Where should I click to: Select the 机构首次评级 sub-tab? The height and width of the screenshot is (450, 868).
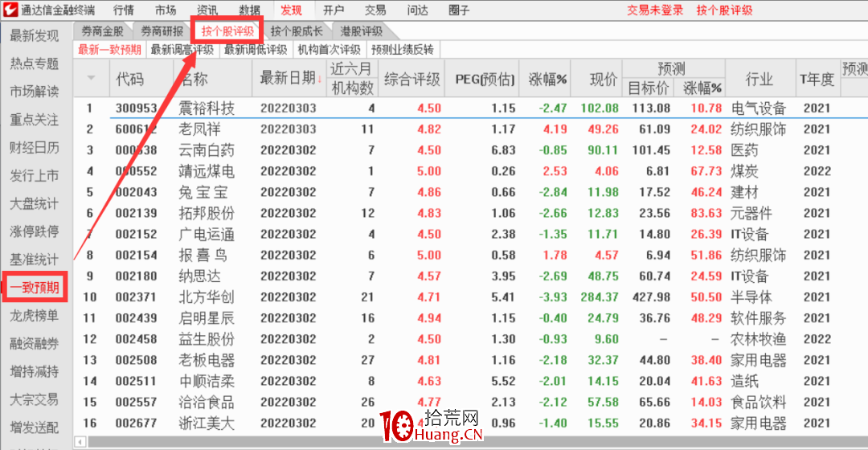click(330, 50)
